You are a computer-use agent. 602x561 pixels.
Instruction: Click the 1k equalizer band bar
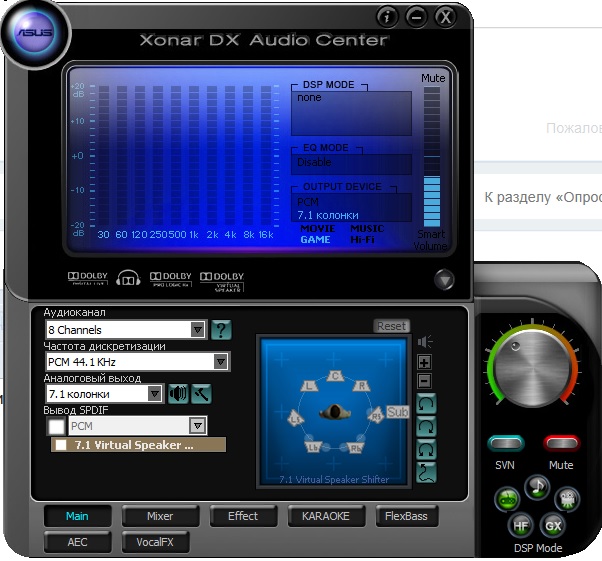194,156
